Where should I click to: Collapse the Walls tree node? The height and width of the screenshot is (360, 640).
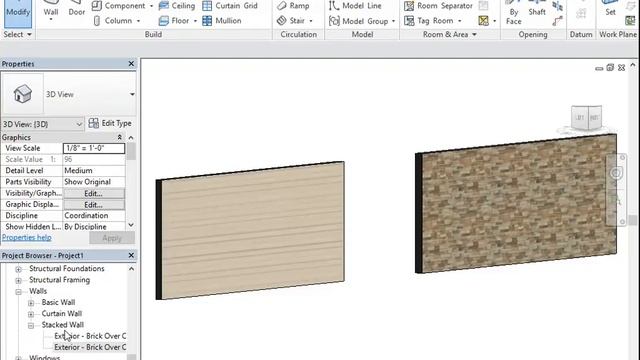click(18, 292)
